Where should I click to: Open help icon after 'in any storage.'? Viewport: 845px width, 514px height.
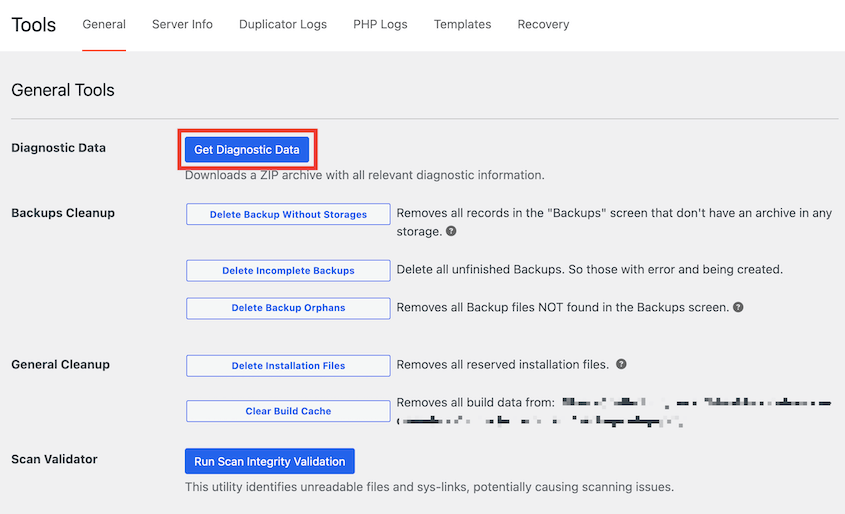pos(451,231)
